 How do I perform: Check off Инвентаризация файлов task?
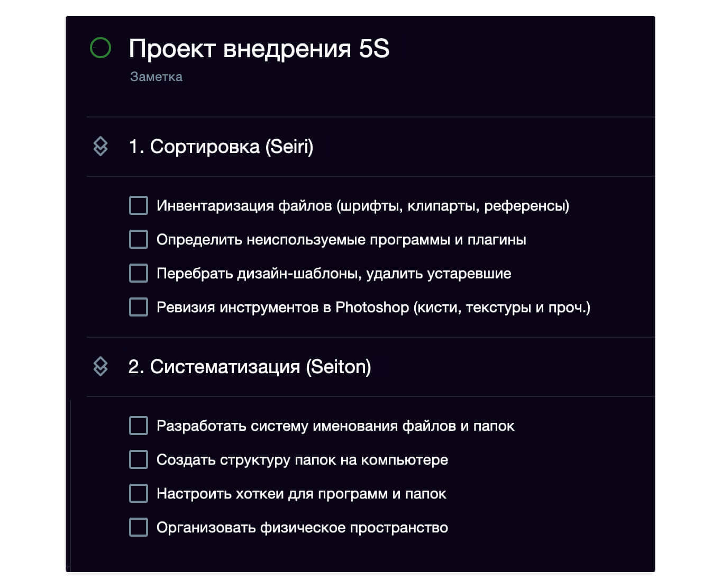[x=139, y=205]
